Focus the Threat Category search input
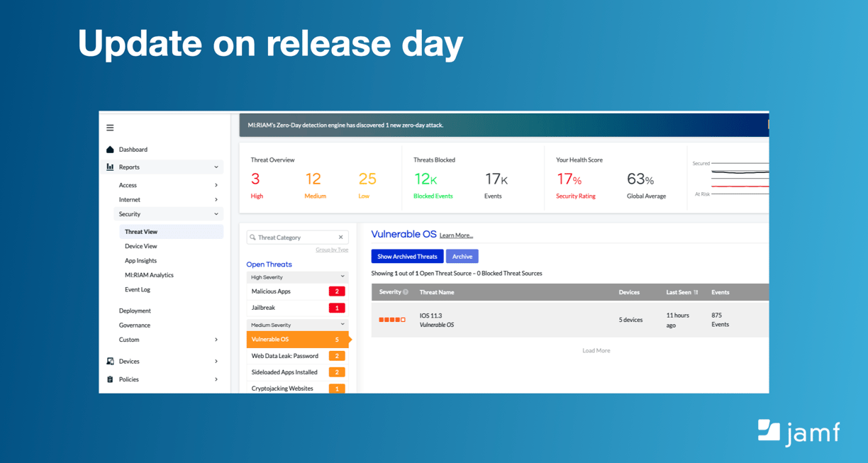This screenshot has height=463, width=868. tap(297, 238)
